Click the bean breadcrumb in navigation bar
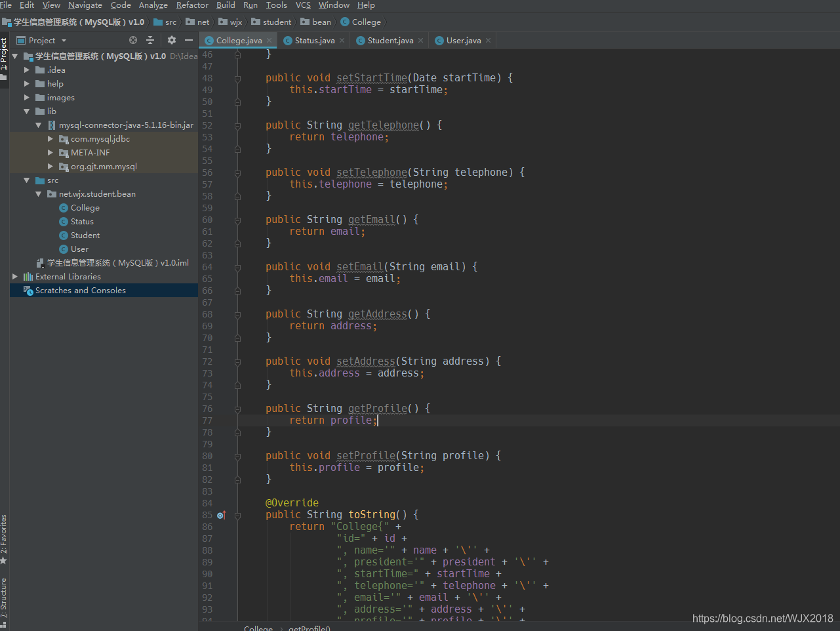 tap(316, 22)
